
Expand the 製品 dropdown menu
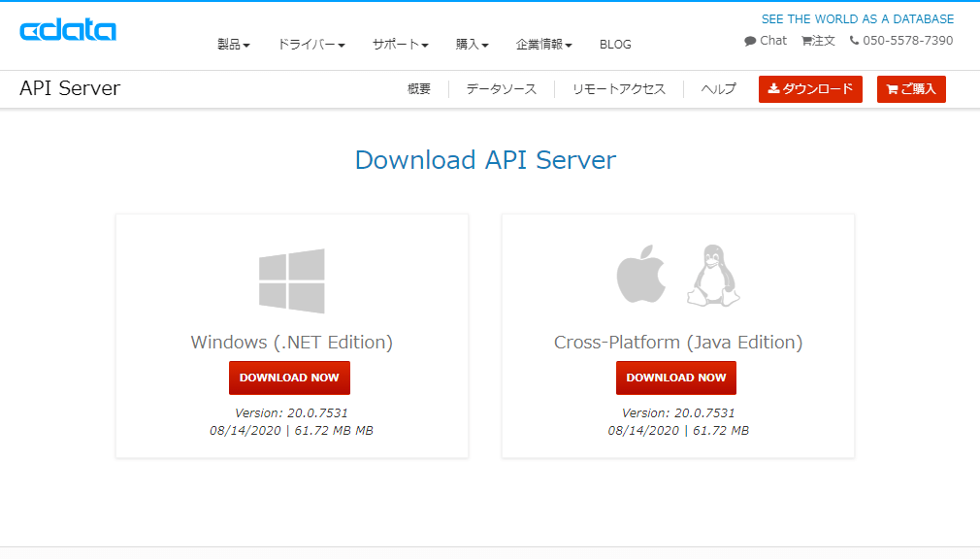pyautogui.click(x=234, y=45)
